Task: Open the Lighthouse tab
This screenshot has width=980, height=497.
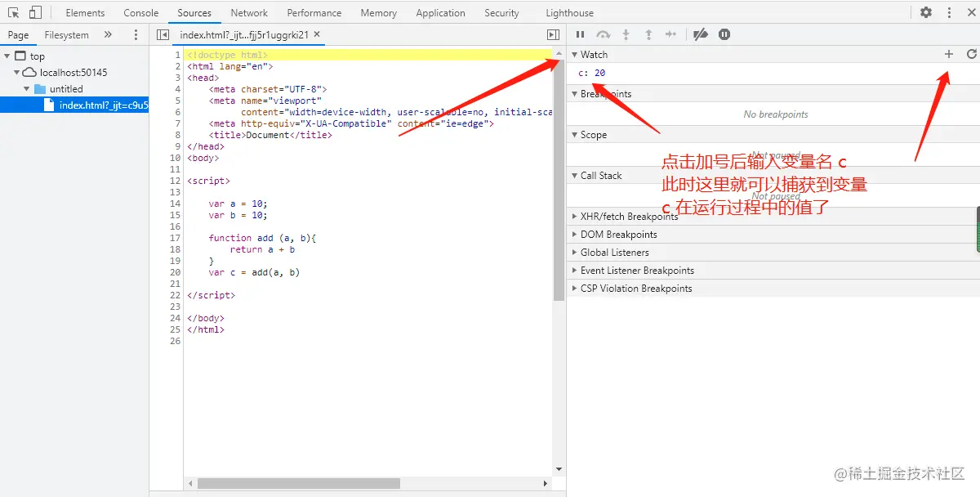Action: 570,13
